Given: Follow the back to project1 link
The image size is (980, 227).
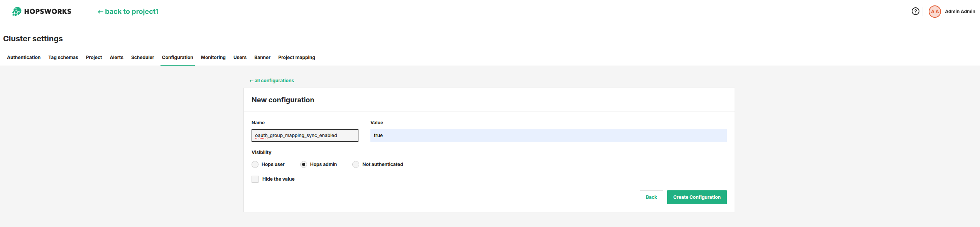Looking at the screenshot, I should click(x=128, y=12).
